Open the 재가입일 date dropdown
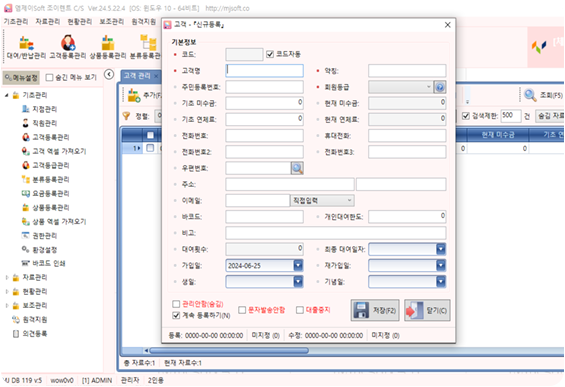Image resolution: width=565 pixels, height=387 pixels. coord(441,266)
